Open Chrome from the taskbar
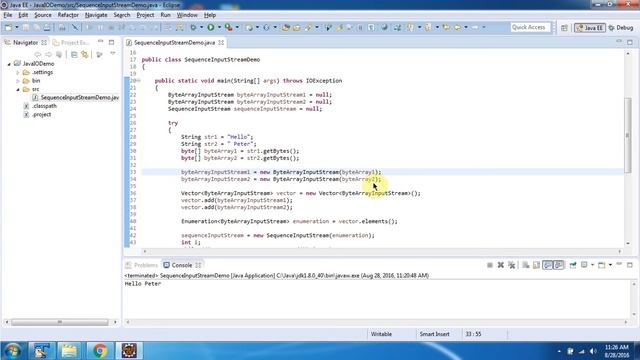The width and height of the screenshot is (640, 360). 99,351
